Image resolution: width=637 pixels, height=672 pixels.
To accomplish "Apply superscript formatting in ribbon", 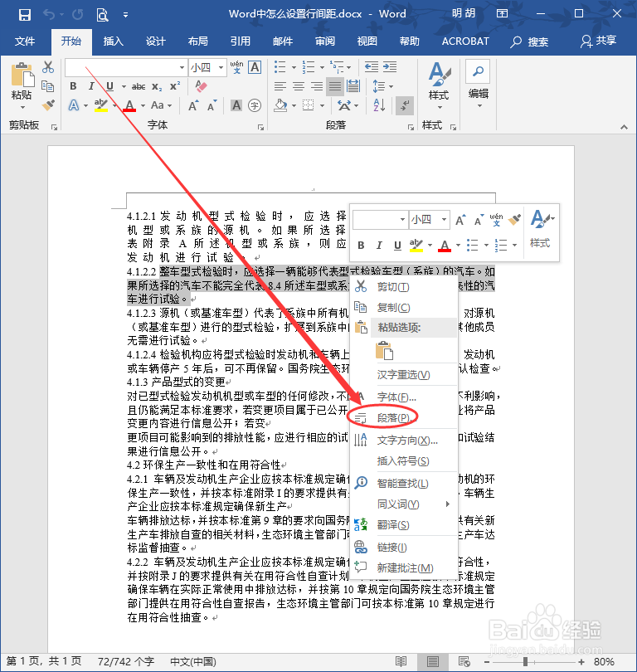I will [x=175, y=86].
